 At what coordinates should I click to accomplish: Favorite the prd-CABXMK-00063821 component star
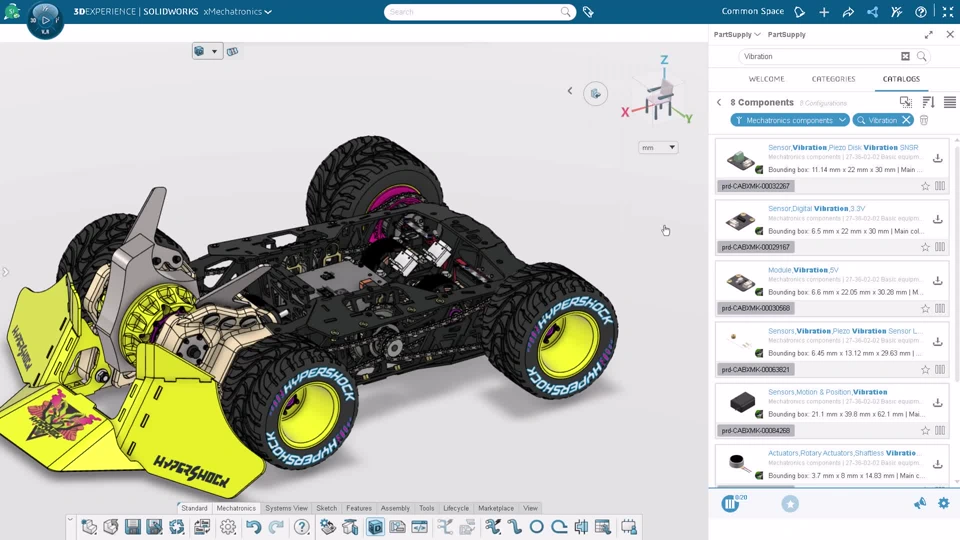coord(925,370)
